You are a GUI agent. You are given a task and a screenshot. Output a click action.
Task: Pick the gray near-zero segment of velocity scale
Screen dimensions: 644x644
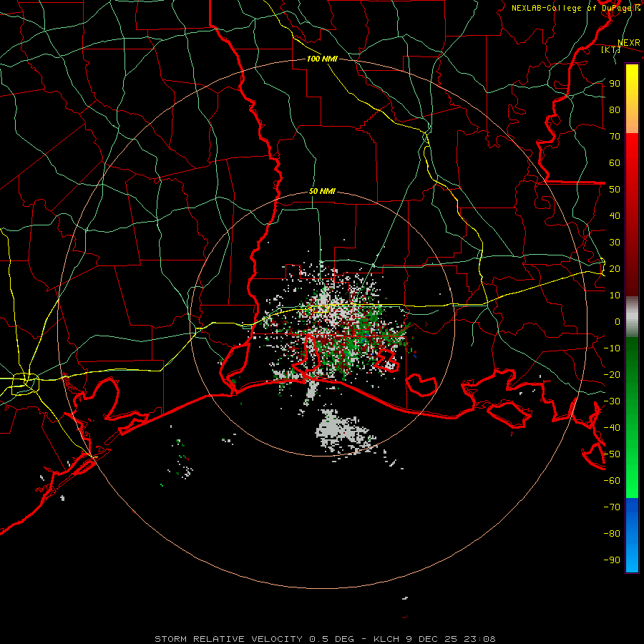[632, 317]
